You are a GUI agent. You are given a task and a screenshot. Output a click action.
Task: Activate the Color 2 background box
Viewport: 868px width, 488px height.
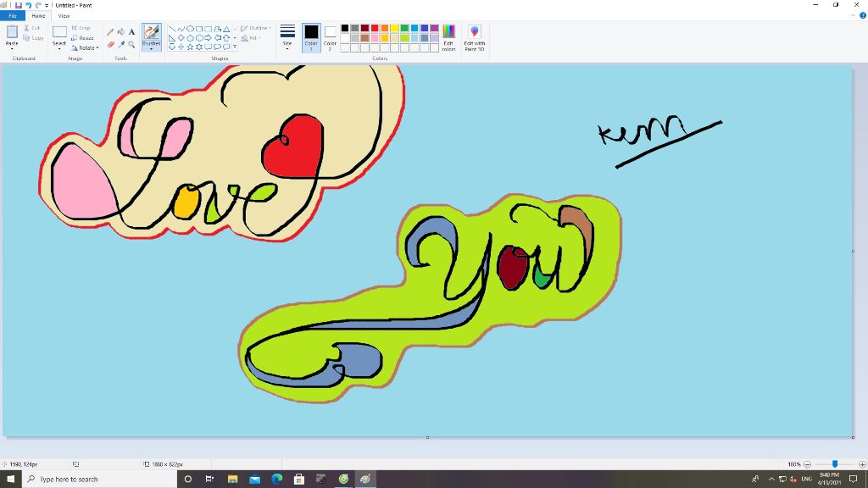330,37
